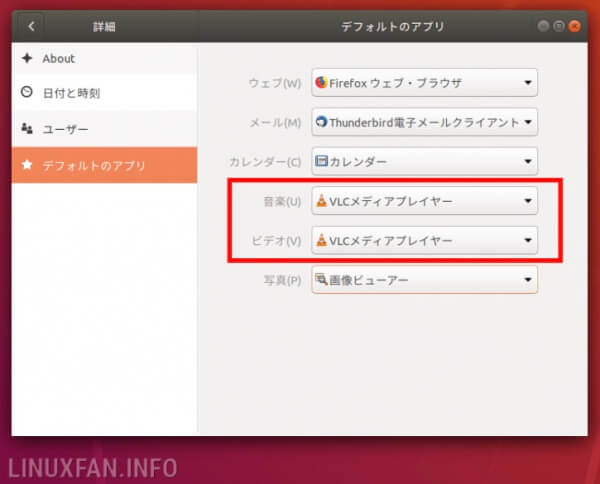Select 日付と時刻 in the sidebar
The image size is (600, 484).
[x=104, y=93]
